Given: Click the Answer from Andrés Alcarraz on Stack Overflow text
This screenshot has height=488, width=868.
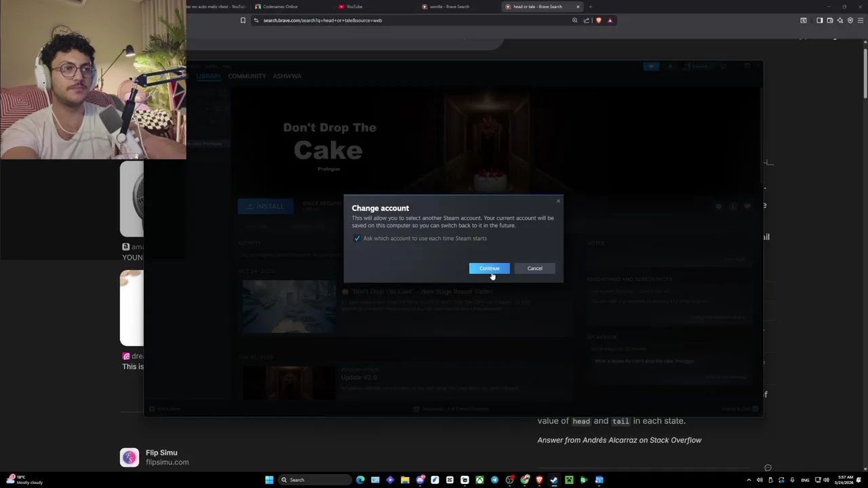Looking at the screenshot, I should [x=619, y=440].
